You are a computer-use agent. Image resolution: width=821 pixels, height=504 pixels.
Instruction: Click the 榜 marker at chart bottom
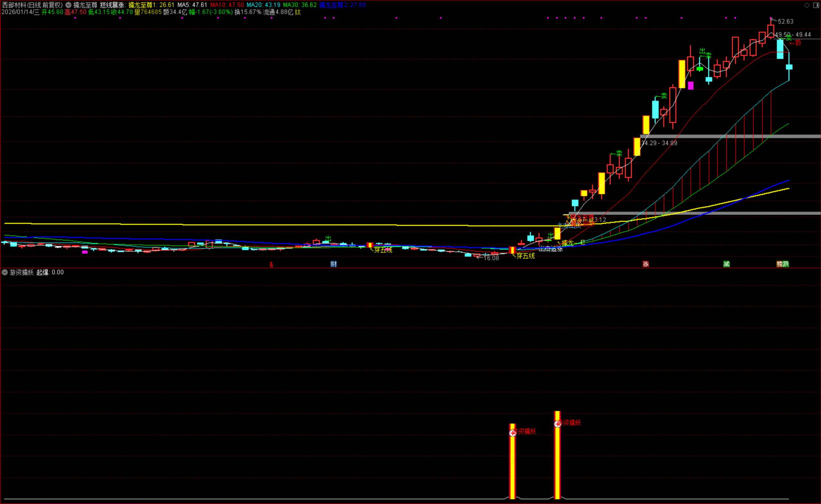780,264
